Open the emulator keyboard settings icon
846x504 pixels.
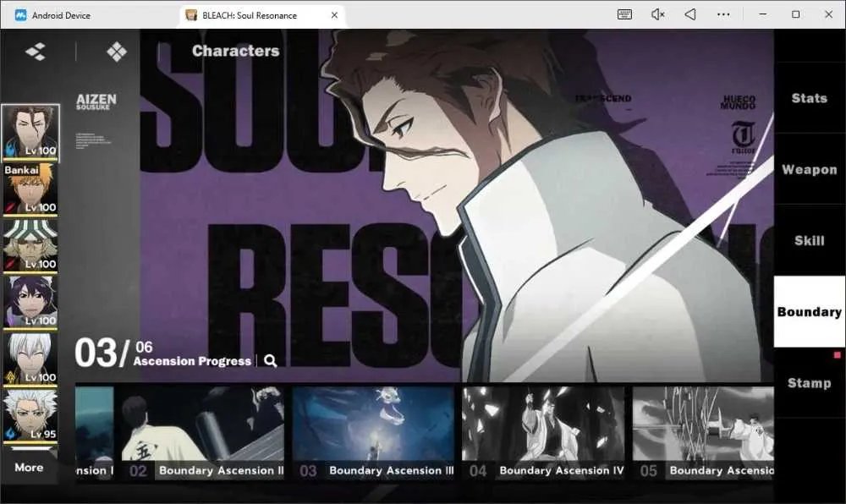point(624,14)
